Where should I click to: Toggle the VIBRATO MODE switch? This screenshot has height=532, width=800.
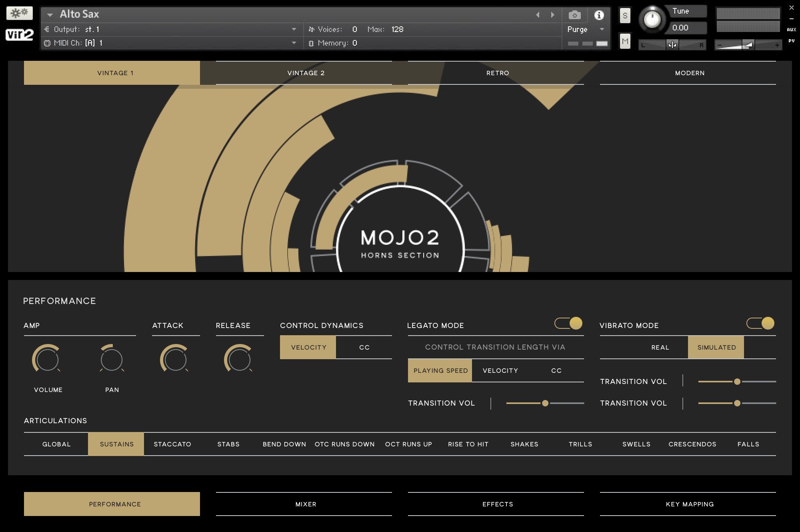click(760, 323)
